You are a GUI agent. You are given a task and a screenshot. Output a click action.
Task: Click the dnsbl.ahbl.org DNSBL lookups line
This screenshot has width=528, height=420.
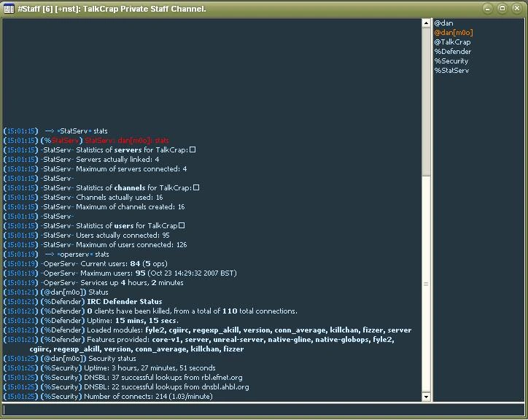click(x=126, y=386)
